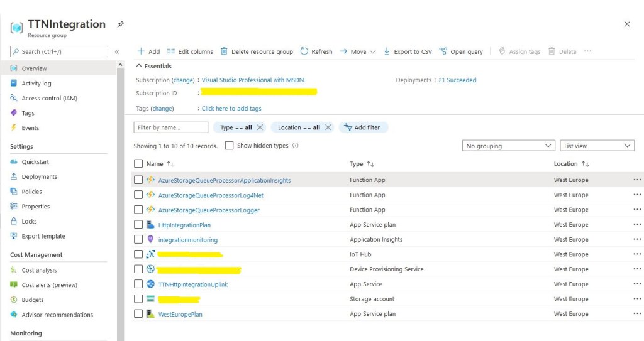Screen dimensions: 644x341
Task: Click the Refresh icon in toolbar
Action: pyautogui.click(x=304, y=51)
